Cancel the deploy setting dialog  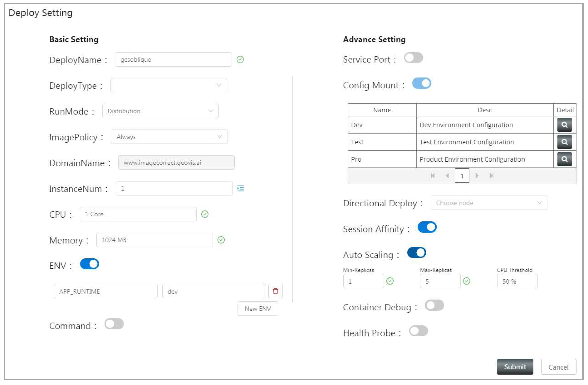click(559, 367)
